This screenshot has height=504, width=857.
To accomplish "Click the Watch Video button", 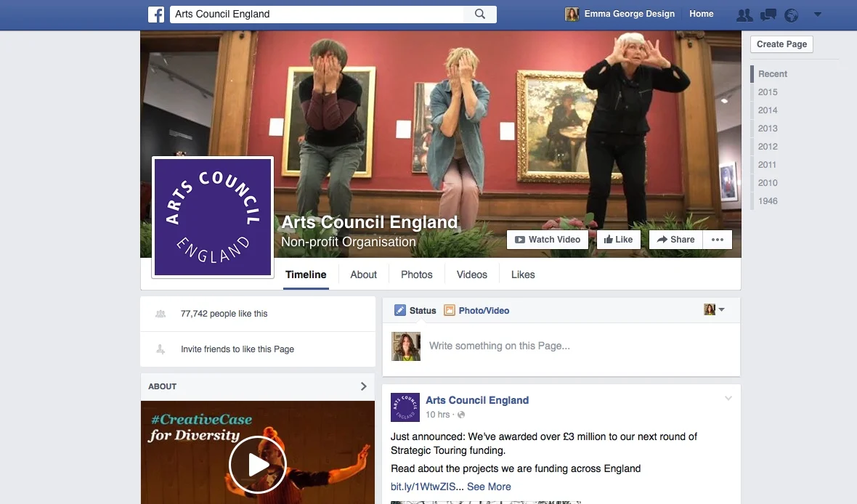I will [548, 240].
